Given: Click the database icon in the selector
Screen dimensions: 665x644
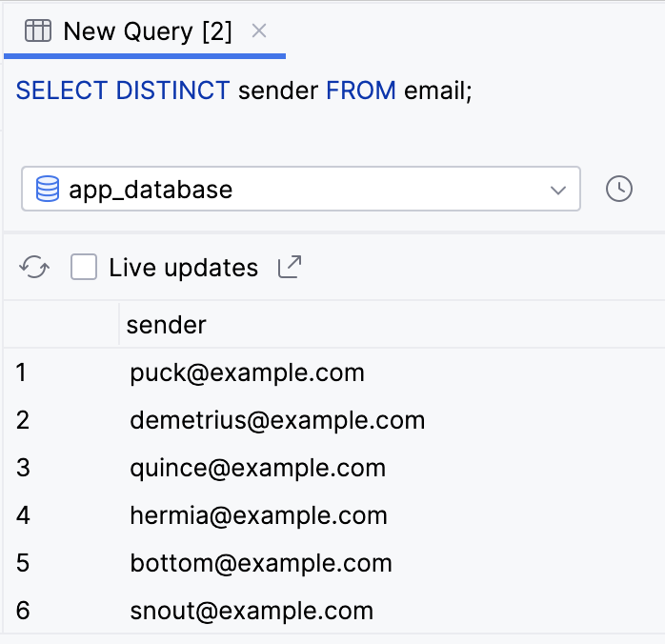Looking at the screenshot, I should pyautogui.click(x=48, y=189).
